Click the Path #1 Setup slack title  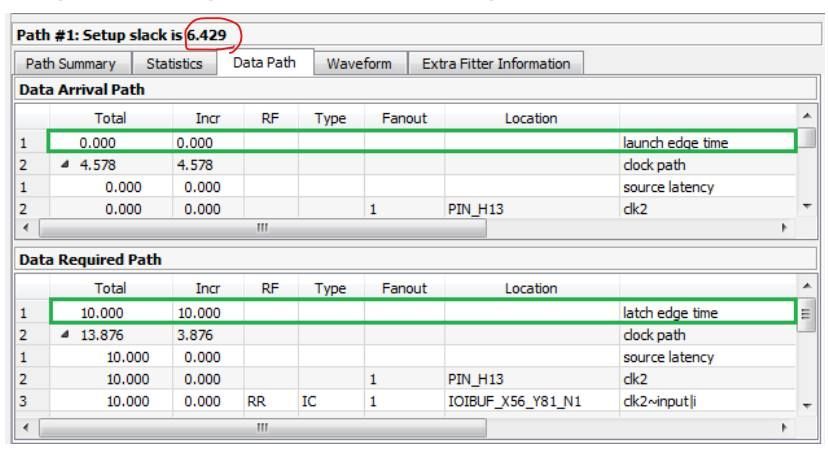pyautogui.click(x=121, y=35)
